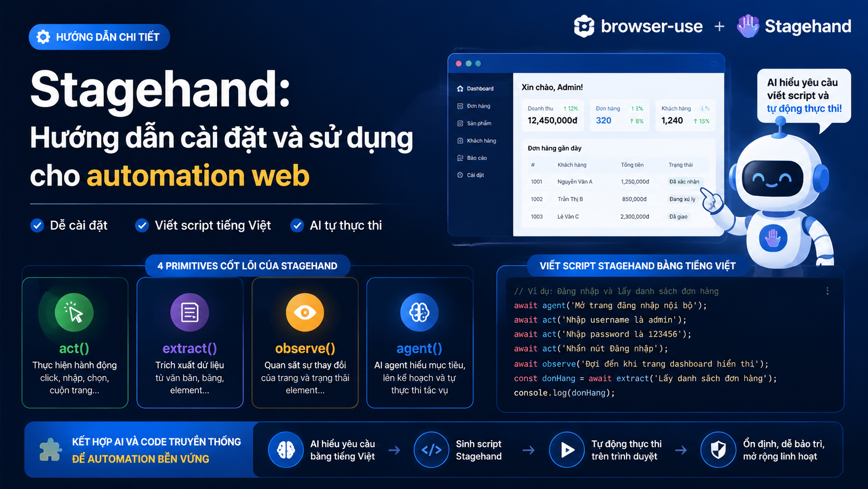This screenshot has width=868, height=489.
Task: Click the brain icon beside AI hiểu yêu cầu
Action: point(286,450)
